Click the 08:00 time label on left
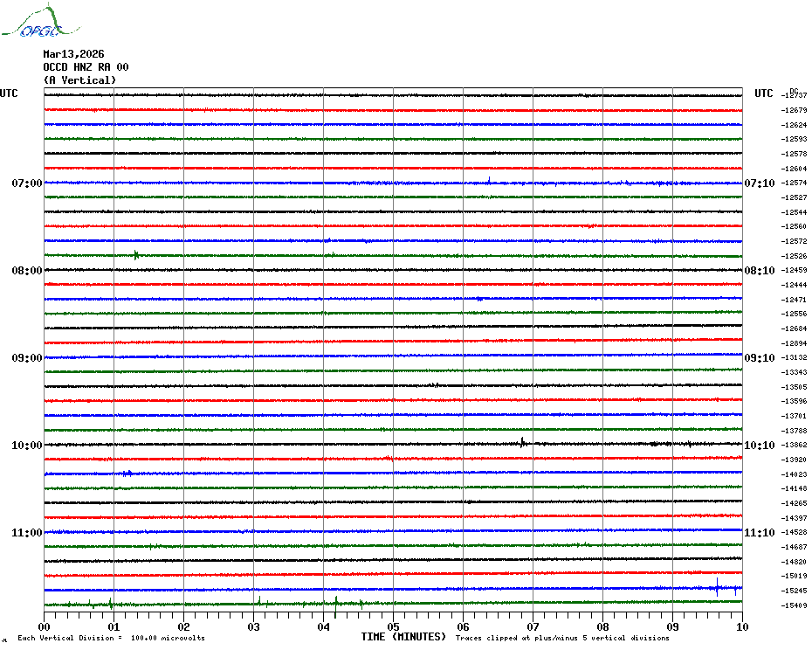 tap(26, 271)
